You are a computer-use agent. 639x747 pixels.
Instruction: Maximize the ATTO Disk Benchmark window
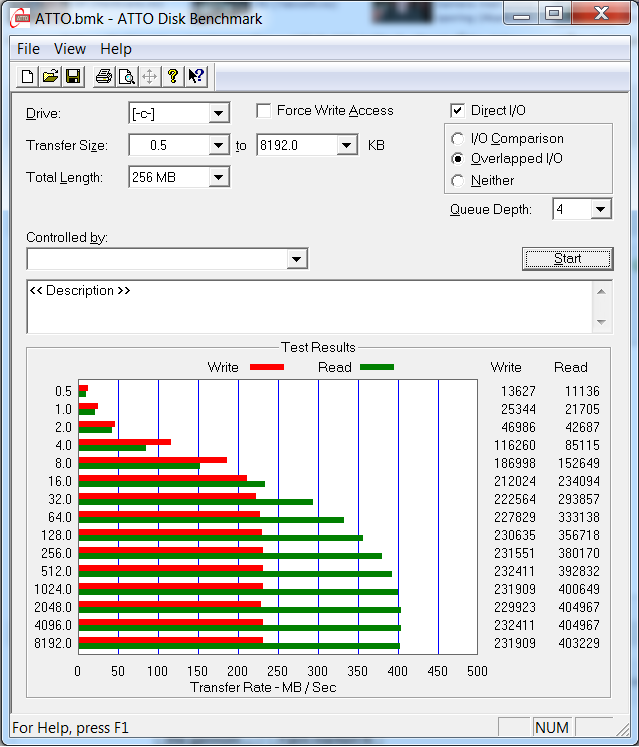[x=554, y=14]
